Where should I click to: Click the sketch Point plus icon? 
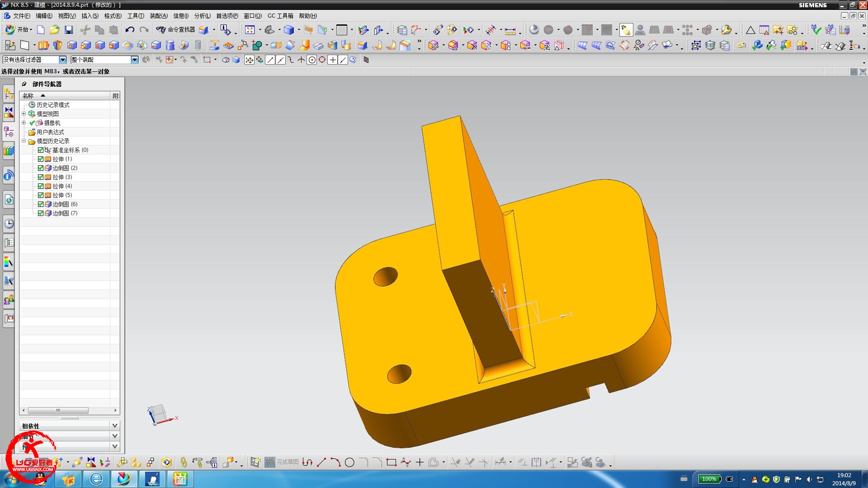420,462
